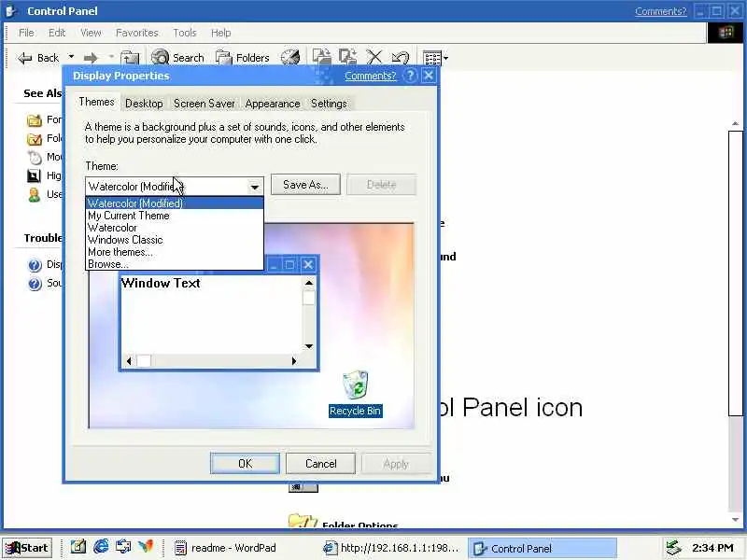The width and height of the screenshot is (747, 560).
Task: Switch to the Settings tab
Action: [x=329, y=104]
